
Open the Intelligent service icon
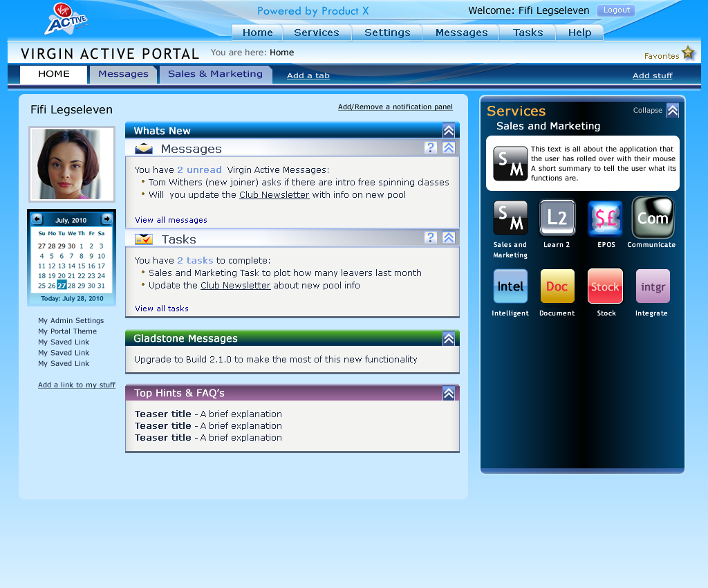(510, 286)
